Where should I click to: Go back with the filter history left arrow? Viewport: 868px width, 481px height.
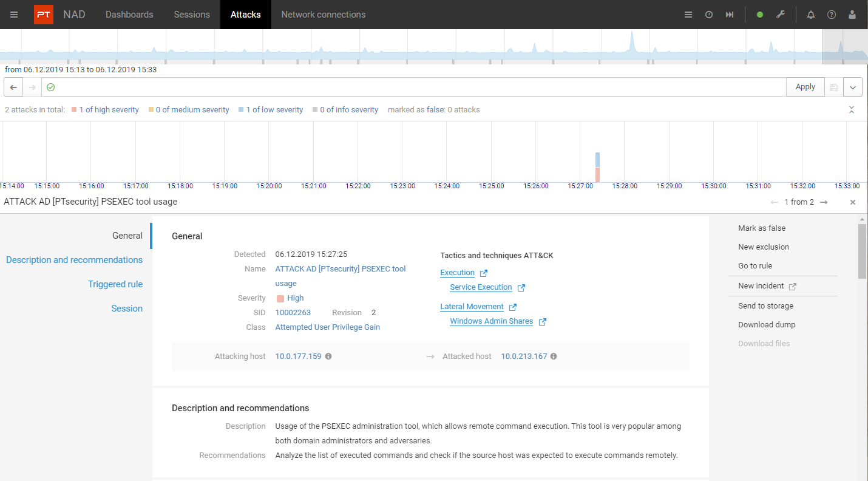pos(13,87)
